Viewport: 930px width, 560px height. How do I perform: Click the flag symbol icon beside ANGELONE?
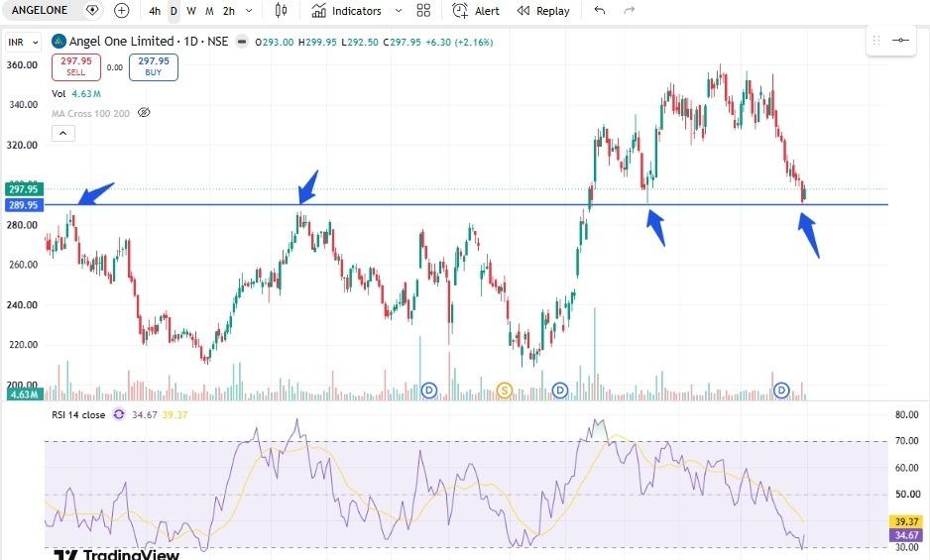click(92, 10)
